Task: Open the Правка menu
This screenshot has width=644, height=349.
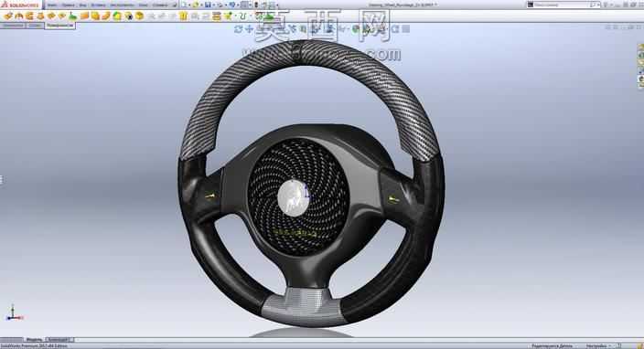Action: (69, 5)
